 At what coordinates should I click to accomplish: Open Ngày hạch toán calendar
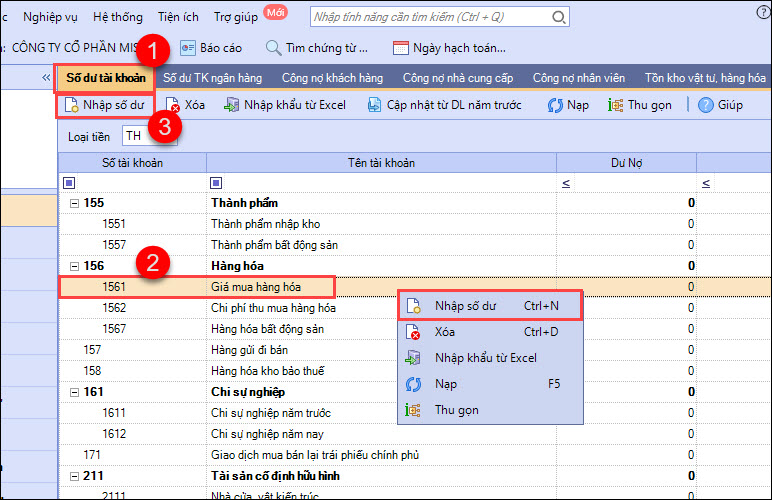[x=401, y=47]
